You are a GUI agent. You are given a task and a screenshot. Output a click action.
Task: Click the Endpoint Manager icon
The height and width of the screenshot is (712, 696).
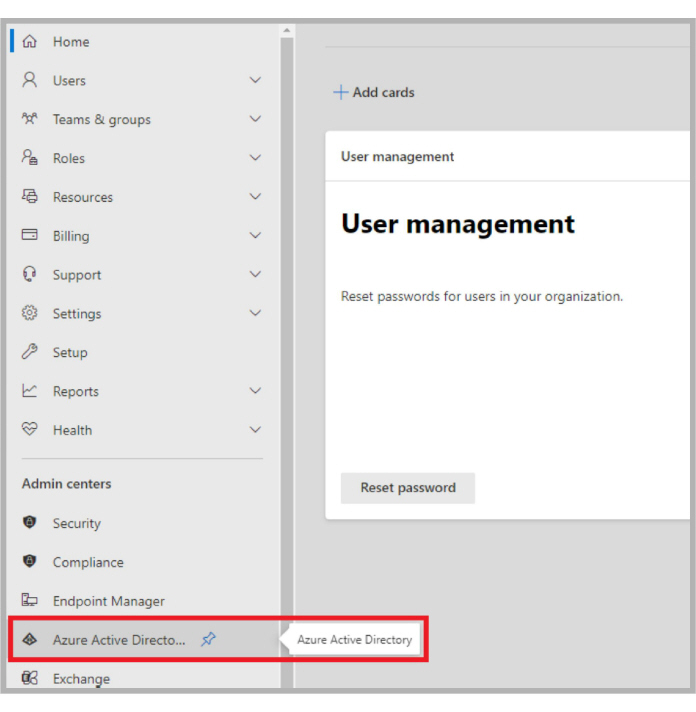click(30, 600)
